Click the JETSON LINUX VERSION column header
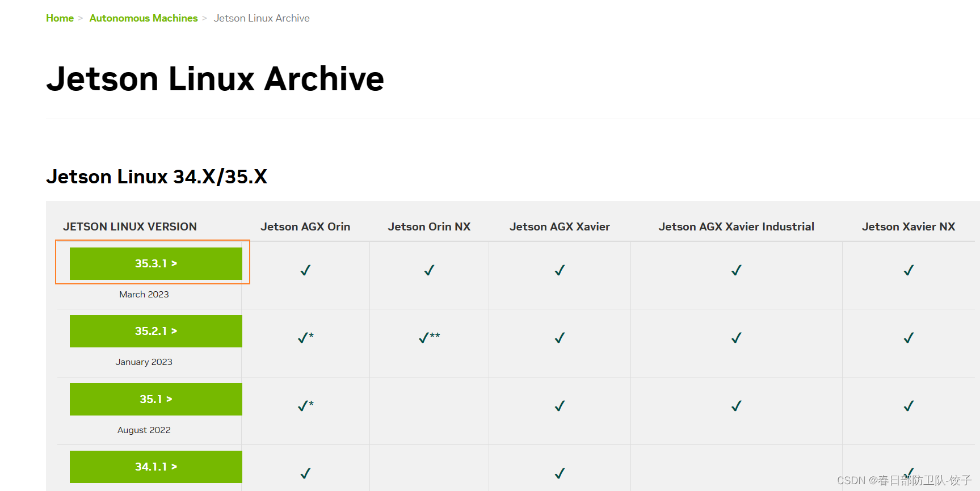 point(130,226)
